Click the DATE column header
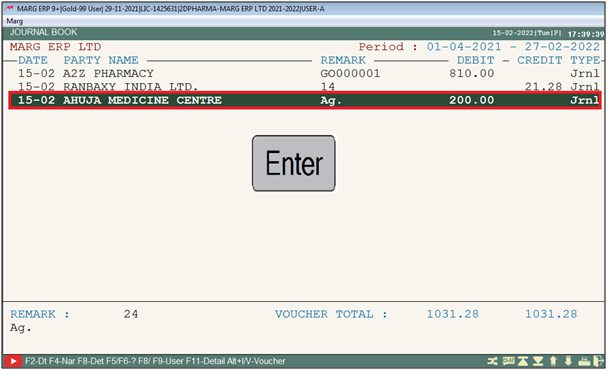 [33, 61]
